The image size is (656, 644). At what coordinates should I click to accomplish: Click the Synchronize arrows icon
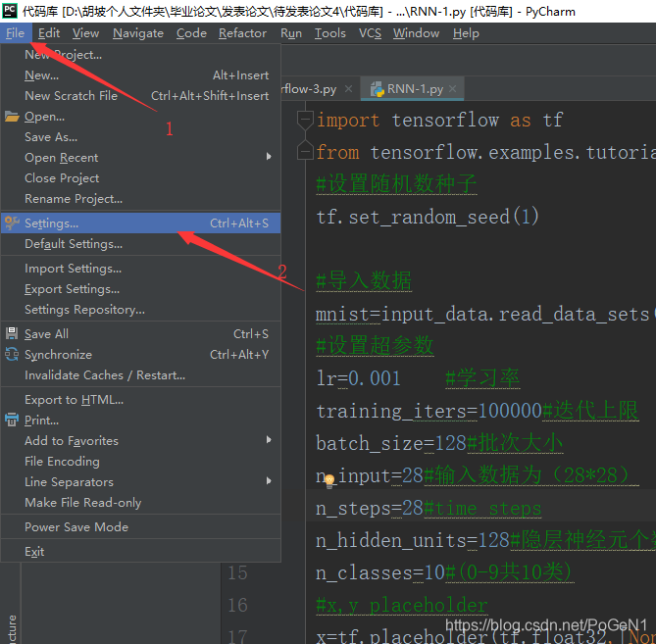point(12,354)
